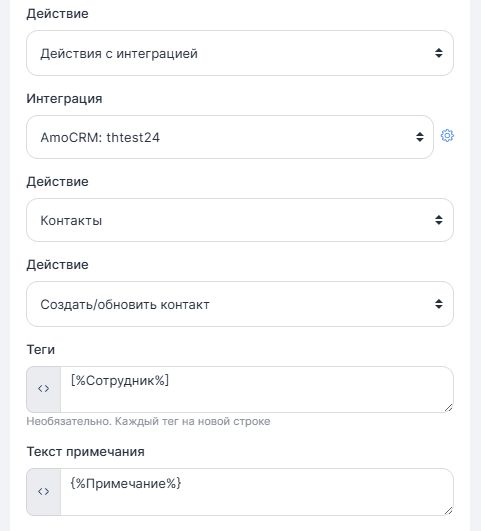Image resolution: width=481 pixels, height=531 pixels.
Task: Open the 'Создать/обновить контакт' dropdown
Action: pyautogui.click(x=240, y=304)
